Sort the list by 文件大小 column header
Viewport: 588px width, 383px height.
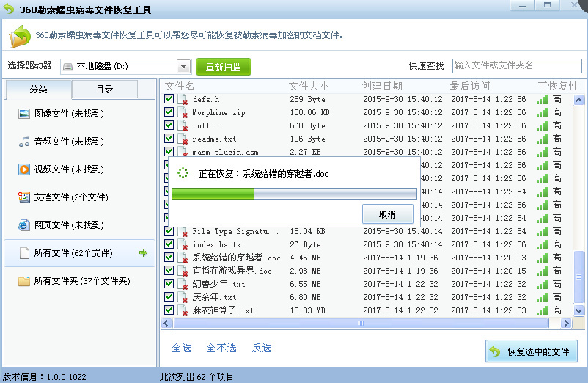[x=309, y=87]
